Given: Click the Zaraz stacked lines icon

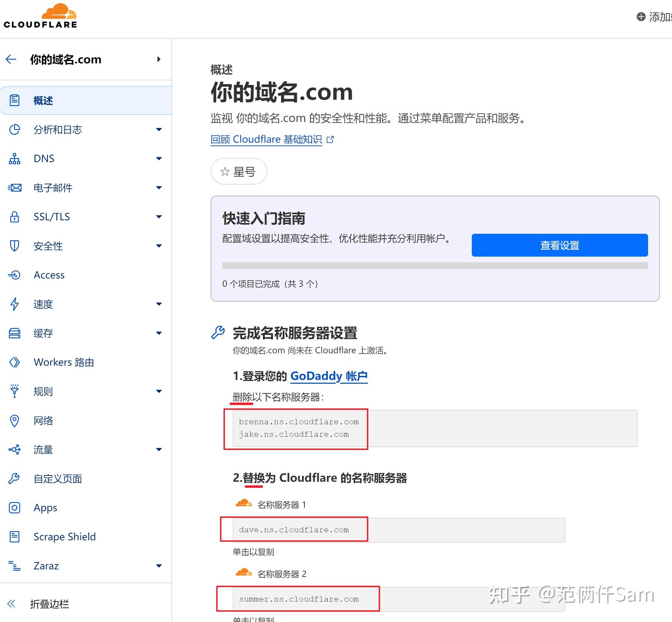Looking at the screenshot, I should 15,566.
